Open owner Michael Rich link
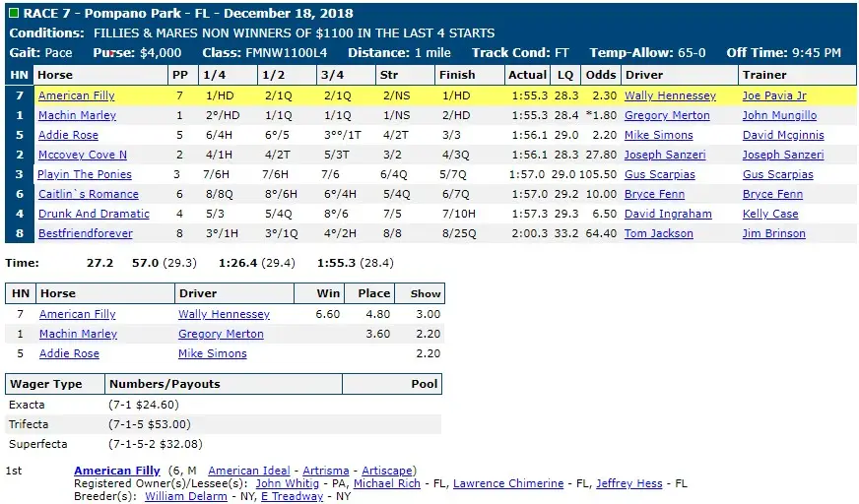 pos(387,483)
